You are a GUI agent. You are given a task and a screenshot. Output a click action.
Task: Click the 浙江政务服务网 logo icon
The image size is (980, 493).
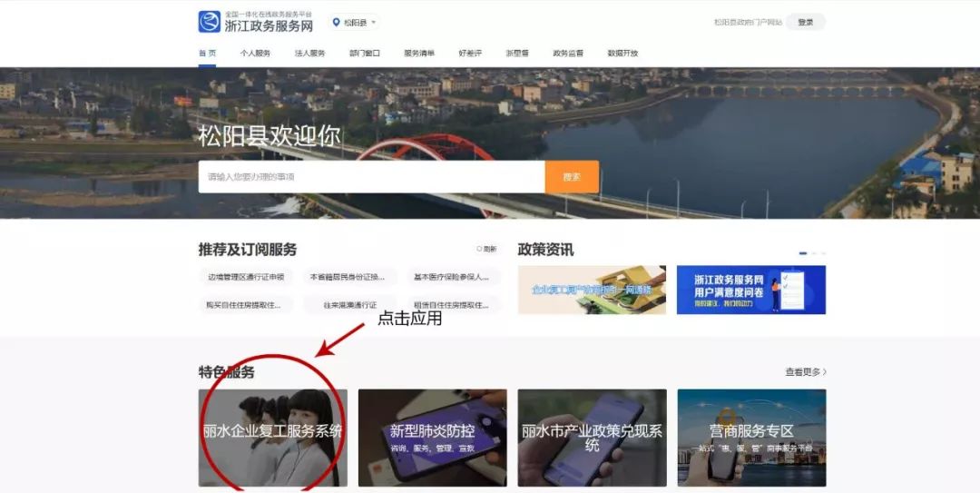[210, 22]
